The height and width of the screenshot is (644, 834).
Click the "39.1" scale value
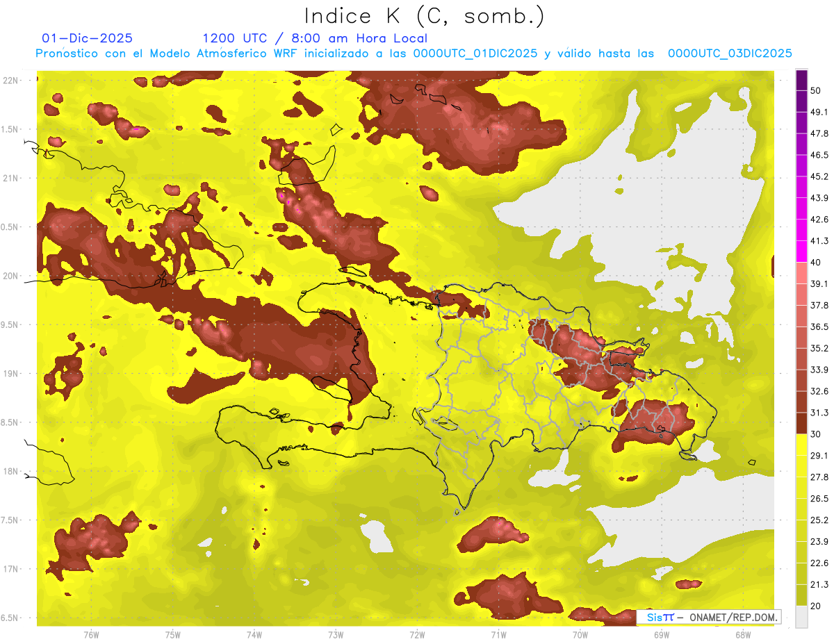coord(819,284)
